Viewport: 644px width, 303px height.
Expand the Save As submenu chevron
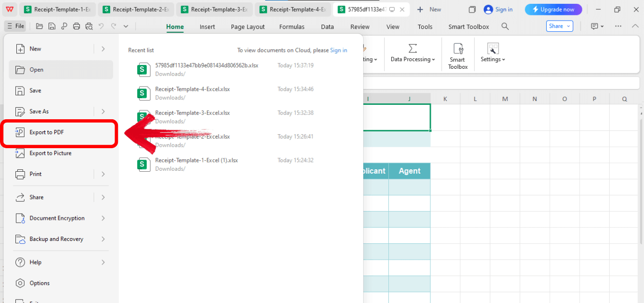(x=103, y=111)
